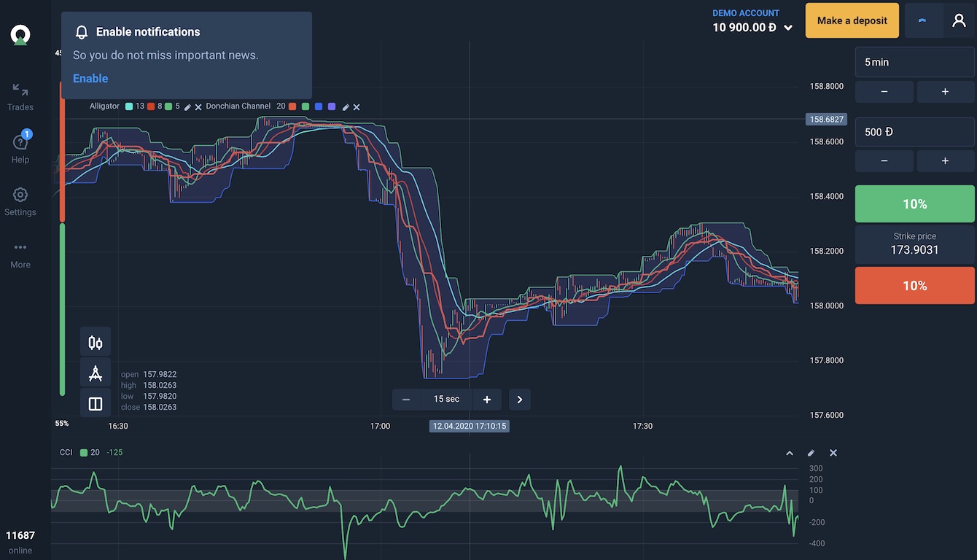
Task: Edit the CCI indicator with pencil icon
Action: point(811,453)
